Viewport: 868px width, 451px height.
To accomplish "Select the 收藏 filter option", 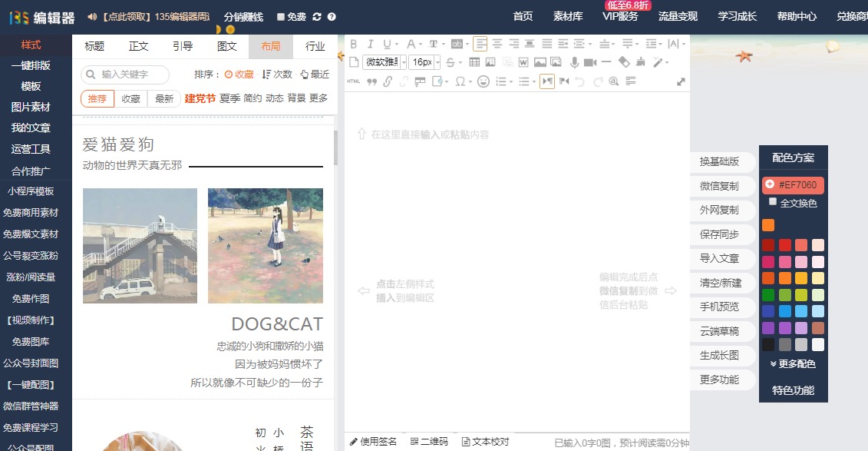I will pos(130,98).
